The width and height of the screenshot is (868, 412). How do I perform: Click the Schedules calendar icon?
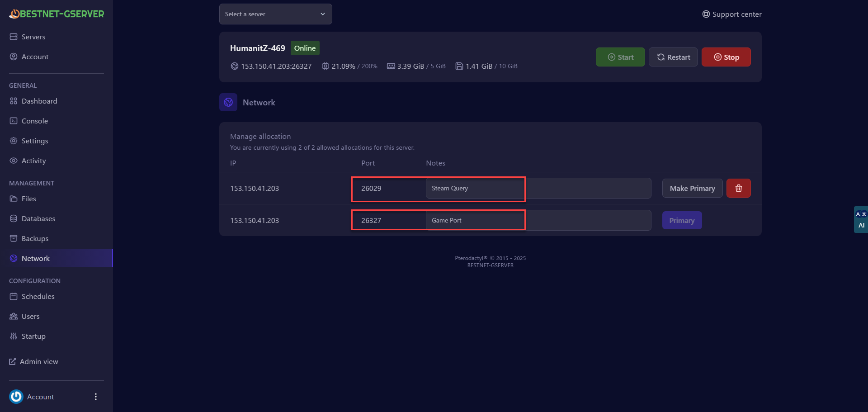(14, 296)
